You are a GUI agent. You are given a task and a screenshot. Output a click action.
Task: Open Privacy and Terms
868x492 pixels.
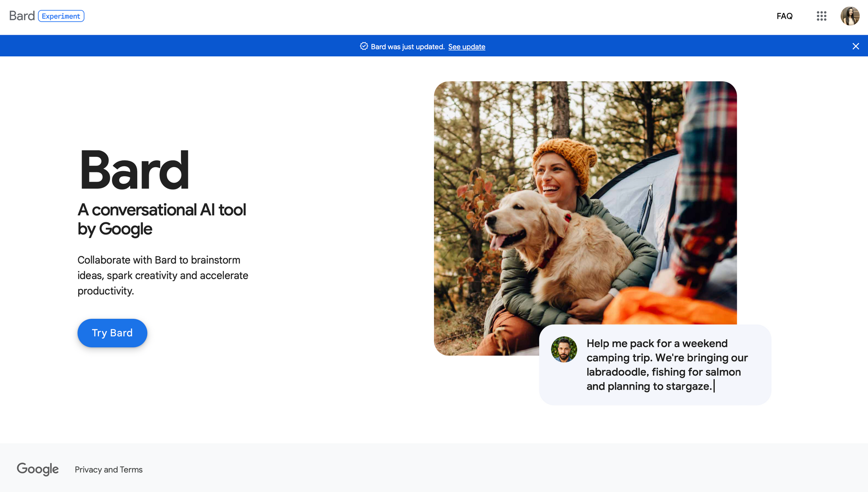coord(108,469)
